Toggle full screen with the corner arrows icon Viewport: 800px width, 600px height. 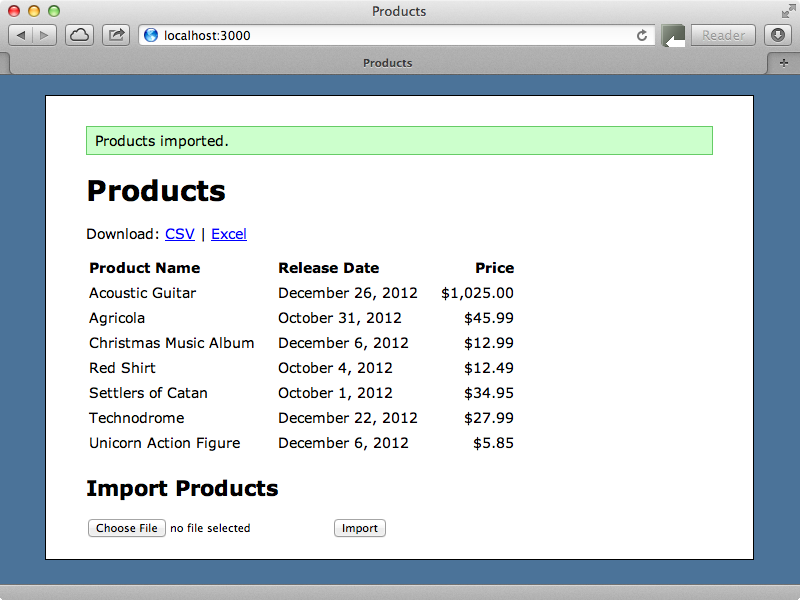pyautogui.click(x=788, y=11)
